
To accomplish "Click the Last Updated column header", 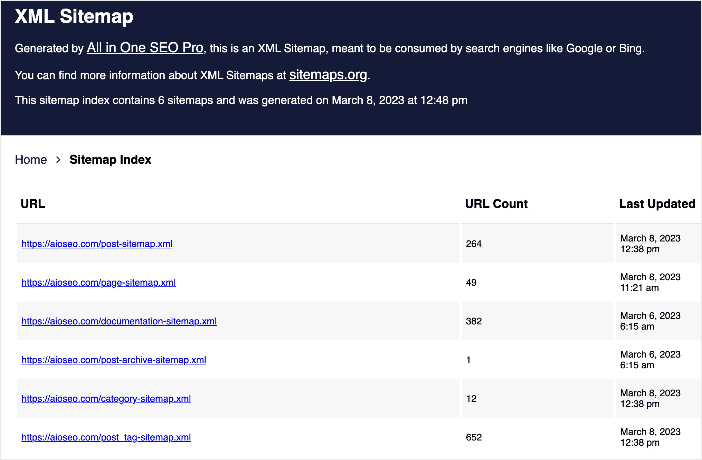I will point(657,204).
